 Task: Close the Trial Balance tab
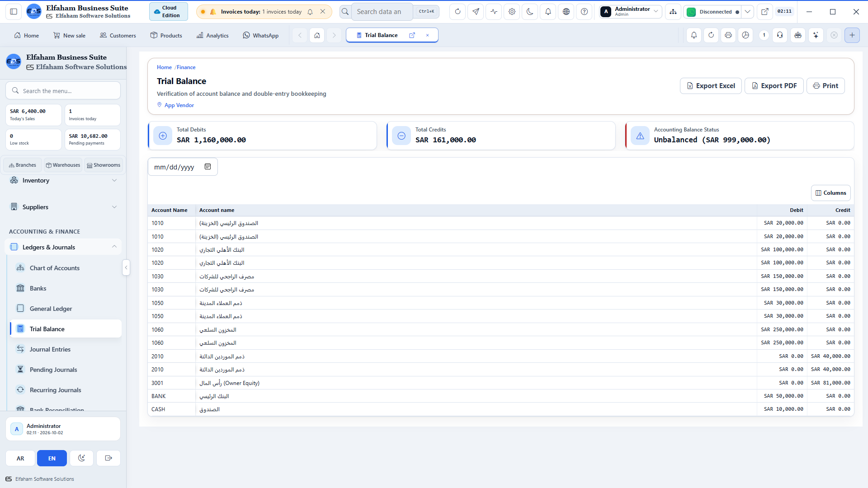tap(427, 35)
